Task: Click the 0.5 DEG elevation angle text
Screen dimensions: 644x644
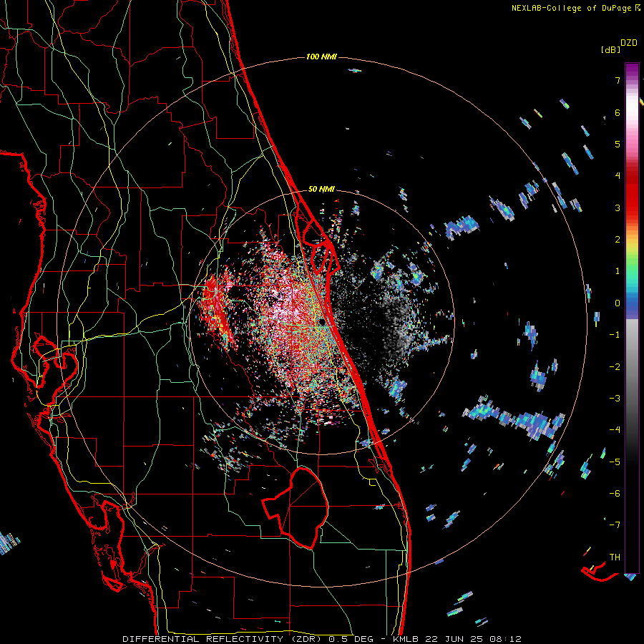Action: coord(351,639)
